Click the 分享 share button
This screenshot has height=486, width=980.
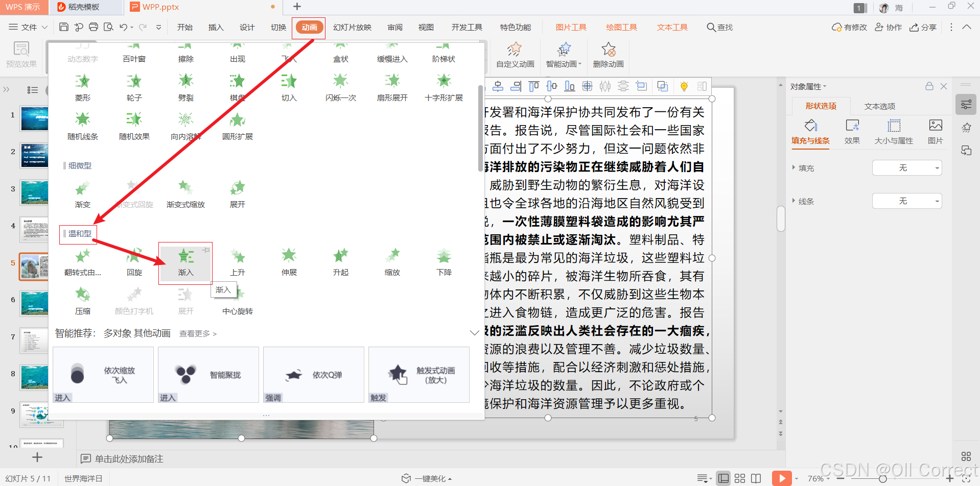(x=923, y=28)
